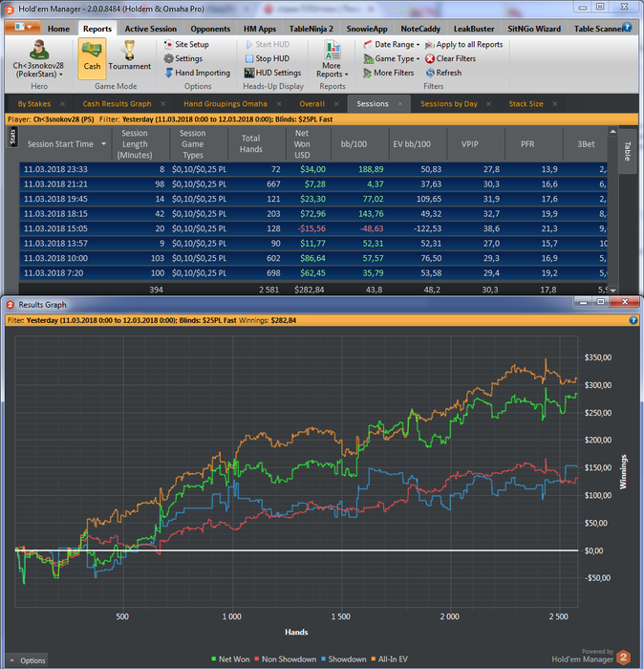
Task: Open the LeakBuster tab
Action: pyautogui.click(x=474, y=29)
